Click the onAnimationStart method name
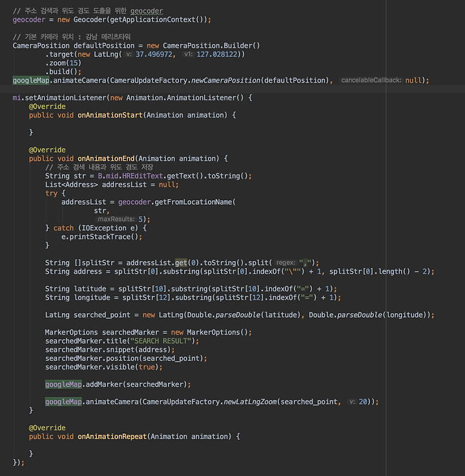465x476 pixels. [110, 116]
